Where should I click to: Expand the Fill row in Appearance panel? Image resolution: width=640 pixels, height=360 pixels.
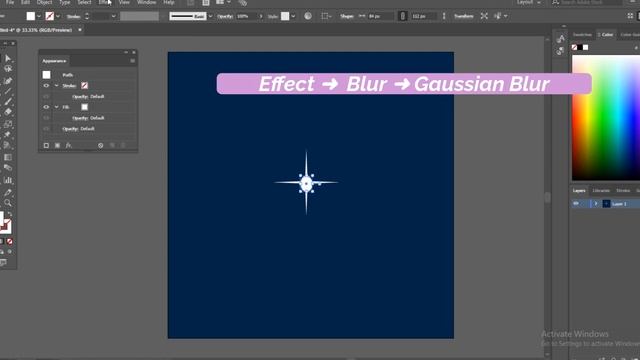(57, 107)
